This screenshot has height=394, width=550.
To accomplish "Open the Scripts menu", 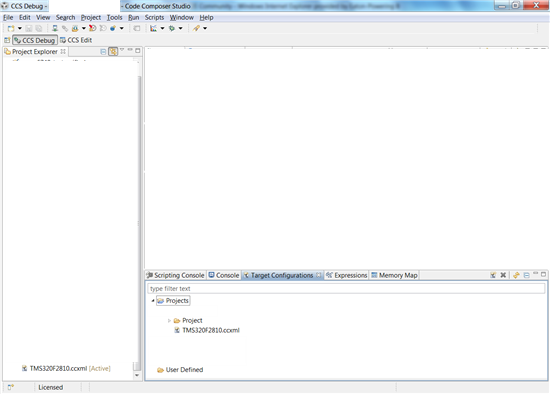I will click(154, 17).
